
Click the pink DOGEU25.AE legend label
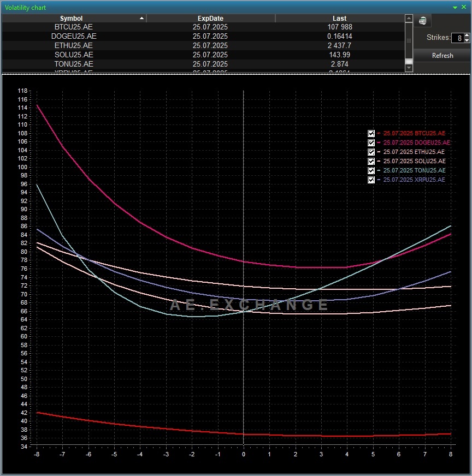point(416,142)
